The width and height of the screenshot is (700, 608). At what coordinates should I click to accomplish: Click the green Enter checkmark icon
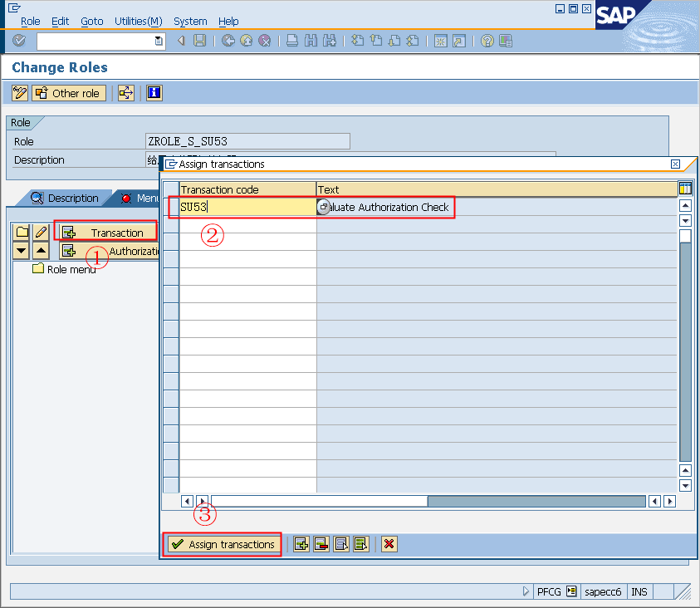pos(19,41)
